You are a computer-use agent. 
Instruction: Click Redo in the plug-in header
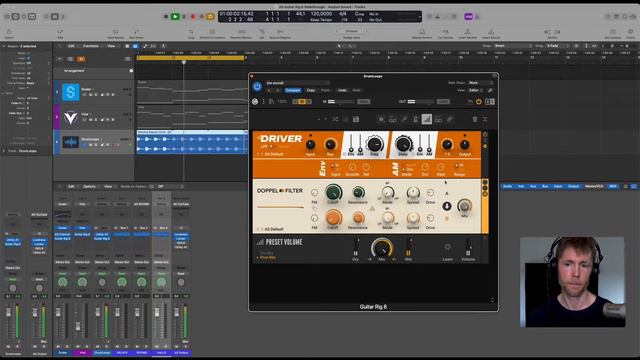356,90
